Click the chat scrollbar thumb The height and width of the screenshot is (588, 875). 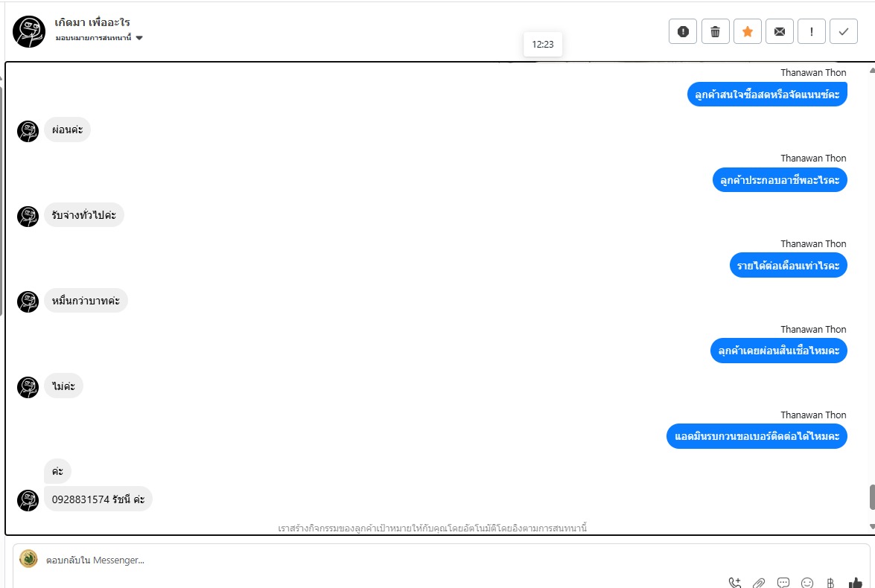(872, 497)
